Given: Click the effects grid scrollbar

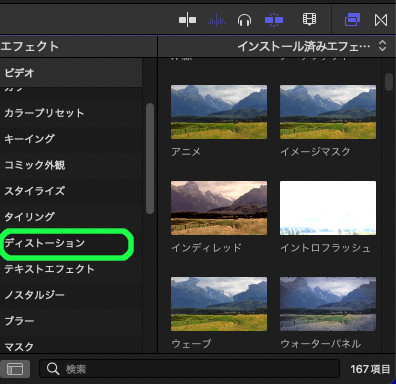Looking at the screenshot, I should pos(389,82).
